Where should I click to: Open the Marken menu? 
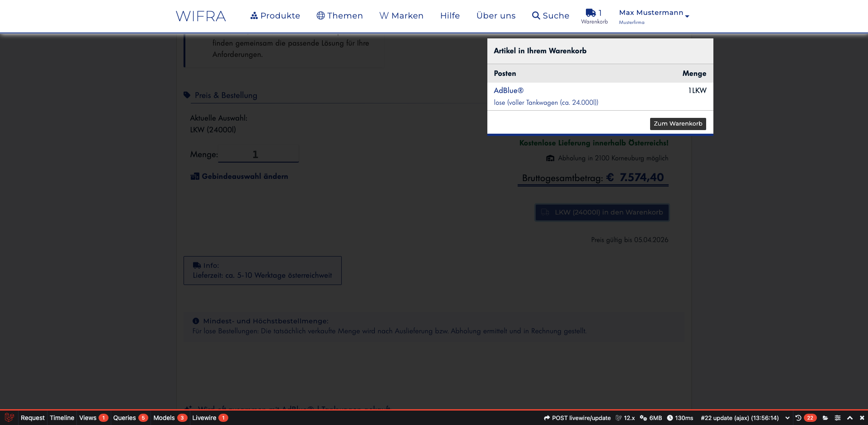[401, 16]
